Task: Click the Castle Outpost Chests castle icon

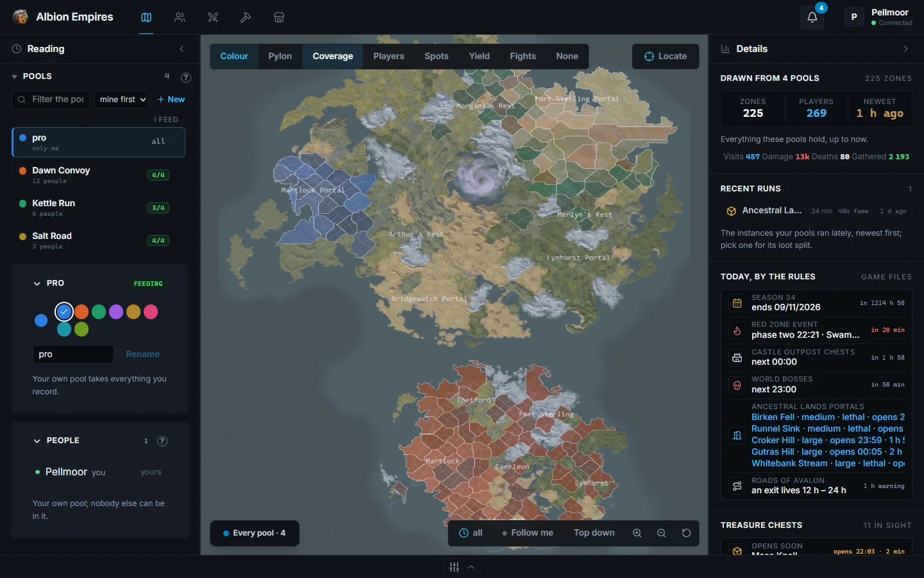Action: click(x=737, y=357)
